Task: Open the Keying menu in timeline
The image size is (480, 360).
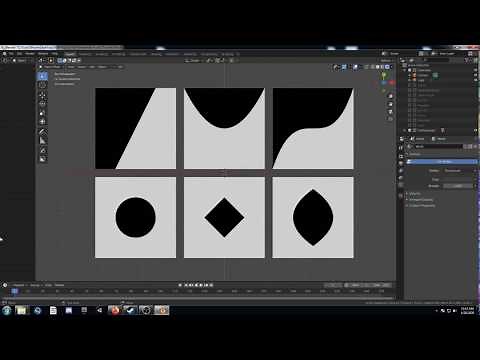Action: [35, 285]
